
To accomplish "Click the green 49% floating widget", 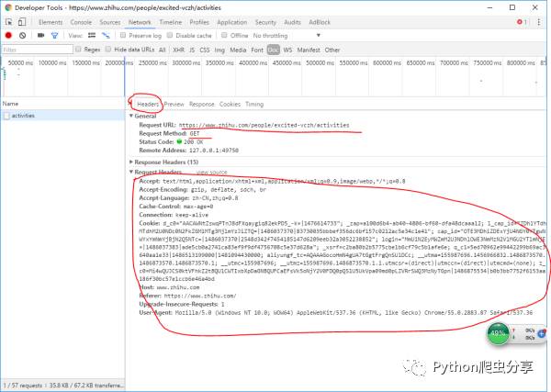I will pyautogui.click(x=498, y=333).
